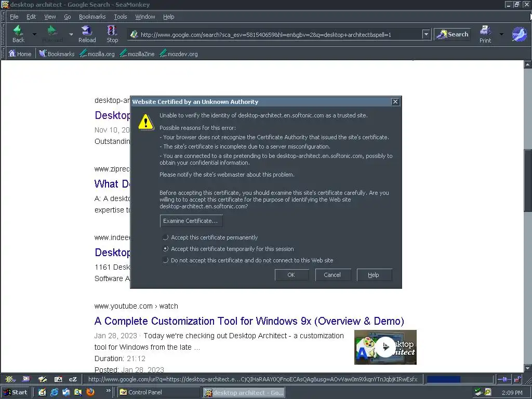Click the yellow warning triangle in the dialog
The image size is (532, 399).
(x=146, y=122)
